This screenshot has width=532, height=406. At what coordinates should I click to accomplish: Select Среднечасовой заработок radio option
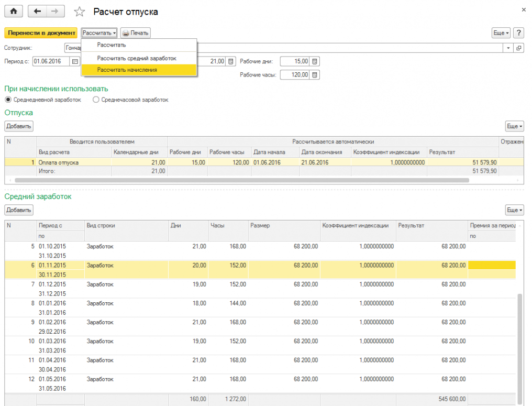pyautogui.click(x=96, y=100)
